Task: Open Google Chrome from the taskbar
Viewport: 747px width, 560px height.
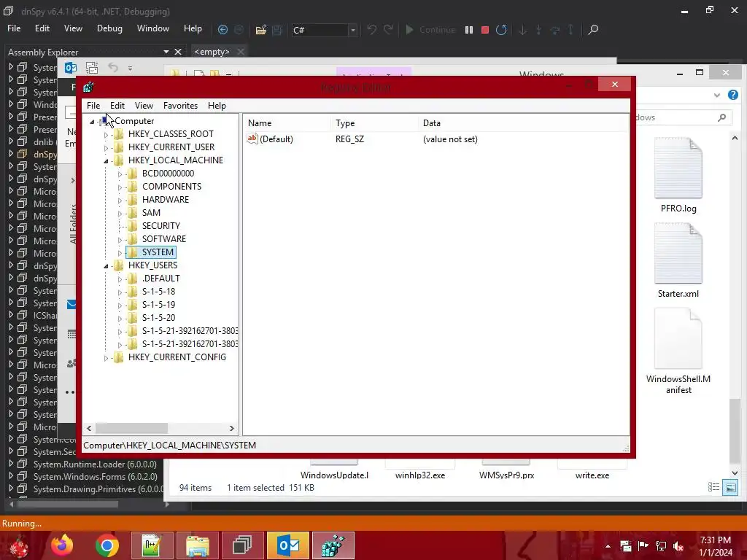Action: pos(107,545)
